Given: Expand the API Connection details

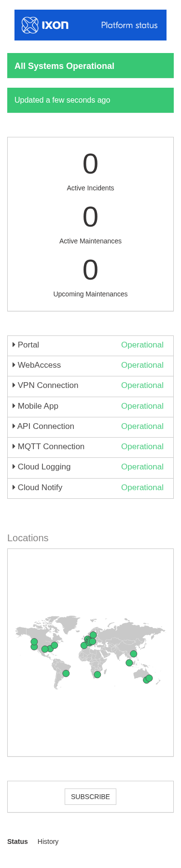Looking at the screenshot, I should point(90,427).
